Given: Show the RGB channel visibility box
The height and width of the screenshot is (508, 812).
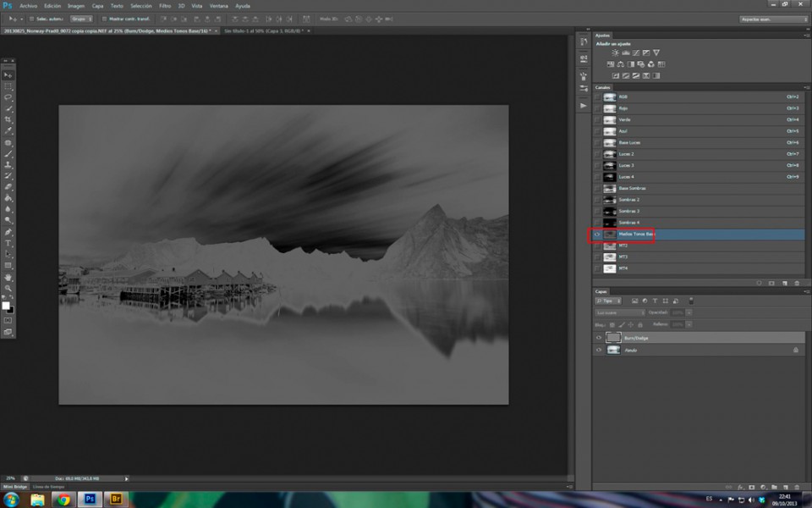Looking at the screenshot, I should [x=598, y=97].
